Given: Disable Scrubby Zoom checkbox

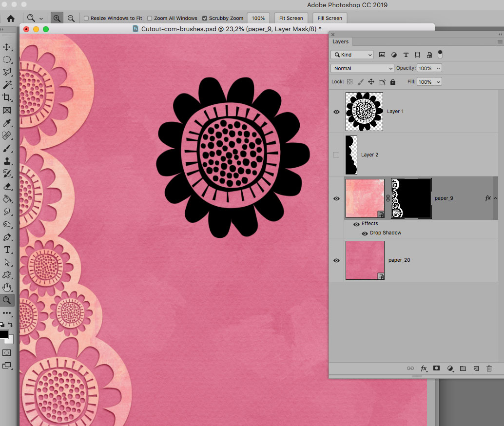Looking at the screenshot, I should (x=204, y=19).
